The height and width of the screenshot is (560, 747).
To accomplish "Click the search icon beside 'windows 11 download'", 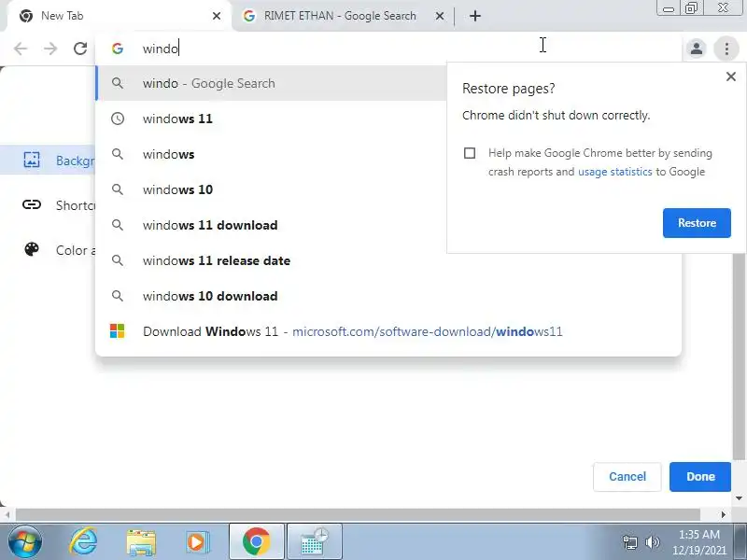I will [x=118, y=225].
